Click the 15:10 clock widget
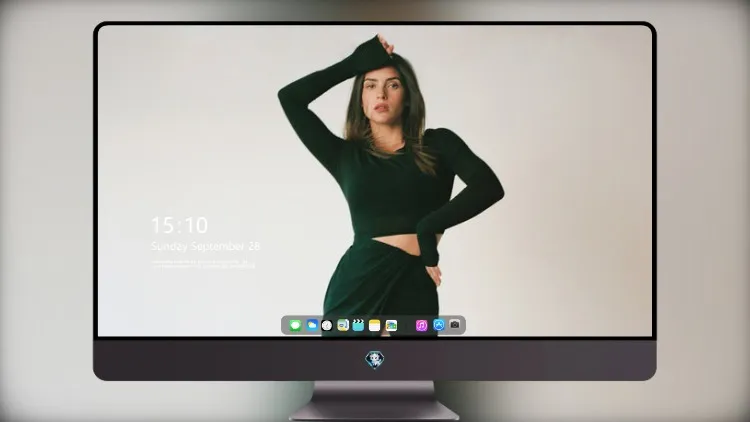This screenshot has width=750, height=422. click(179, 225)
